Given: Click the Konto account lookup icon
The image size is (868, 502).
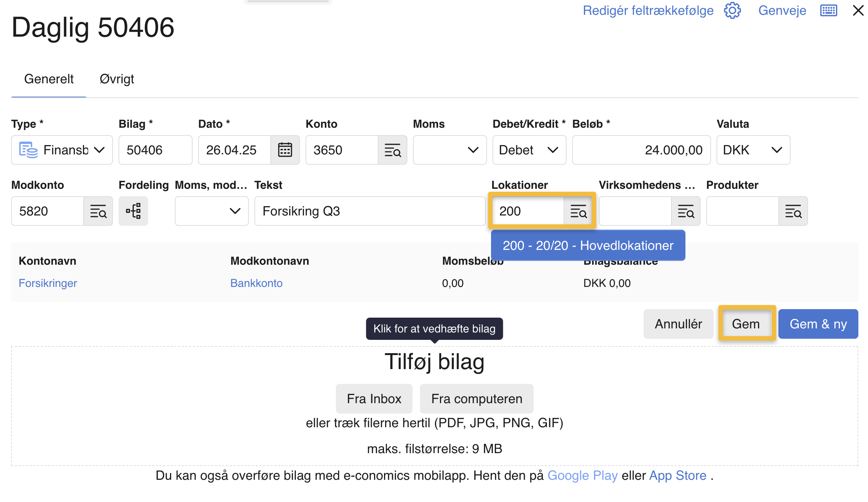Looking at the screenshot, I should click(392, 150).
